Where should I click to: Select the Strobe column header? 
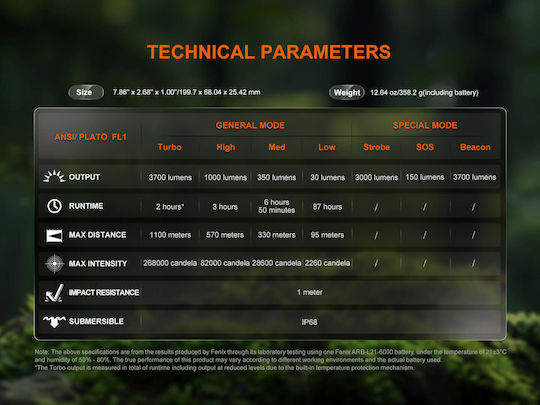tap(376, 147)
